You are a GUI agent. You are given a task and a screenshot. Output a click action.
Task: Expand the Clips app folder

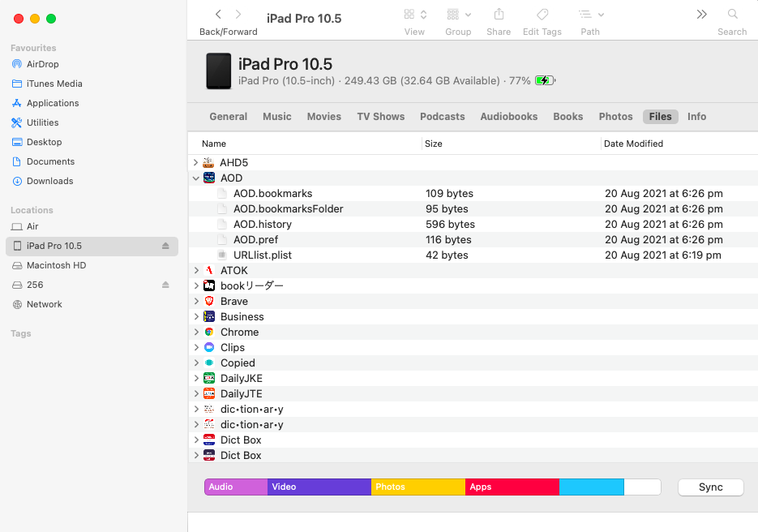coord(196,347)
